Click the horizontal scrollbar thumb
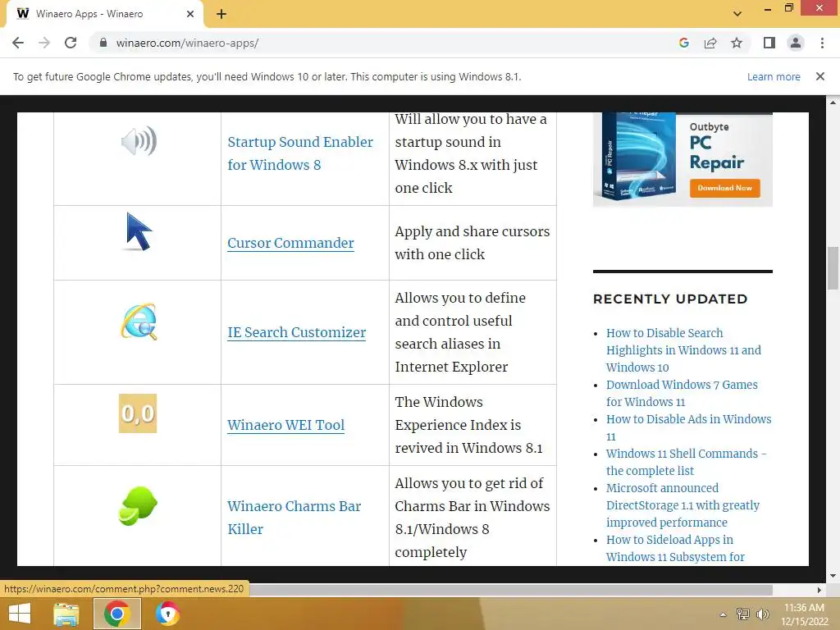The image size is (840, 630). (x=512, y=590)
